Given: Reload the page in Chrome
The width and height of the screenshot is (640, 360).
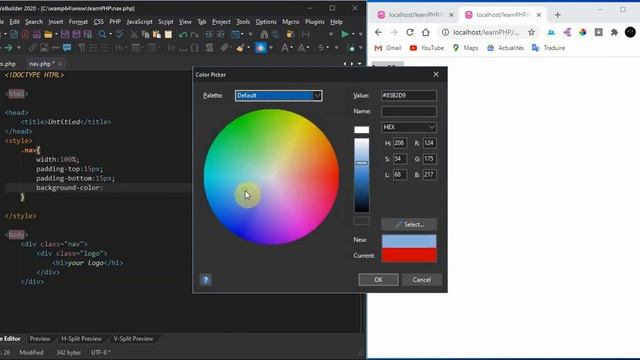Looking at the screenshot, I should pos(410,32).
